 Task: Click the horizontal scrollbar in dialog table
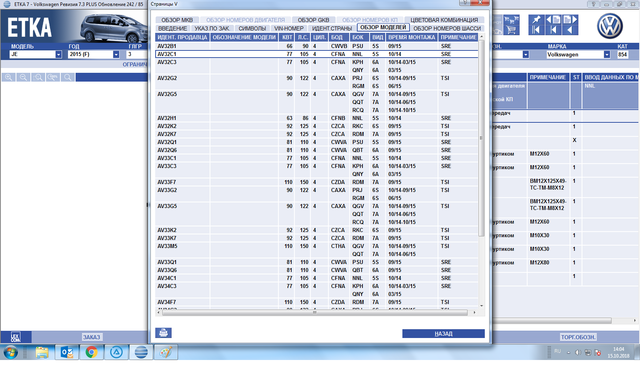tap(315, 312)
